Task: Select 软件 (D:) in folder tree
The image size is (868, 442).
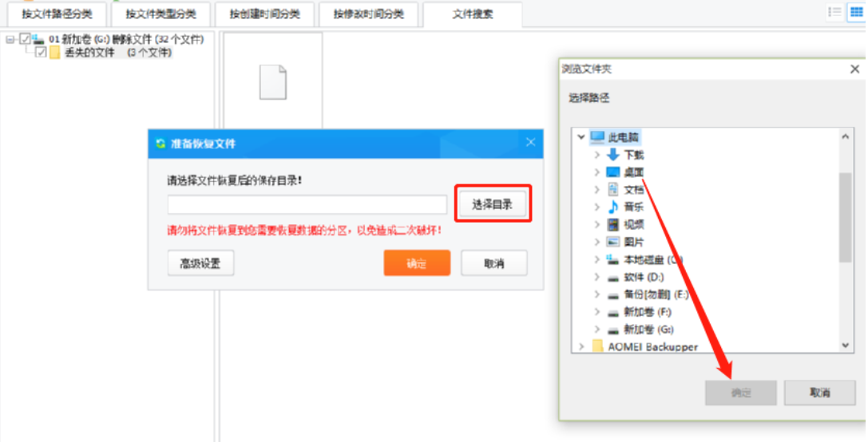Action: point(644,277)
